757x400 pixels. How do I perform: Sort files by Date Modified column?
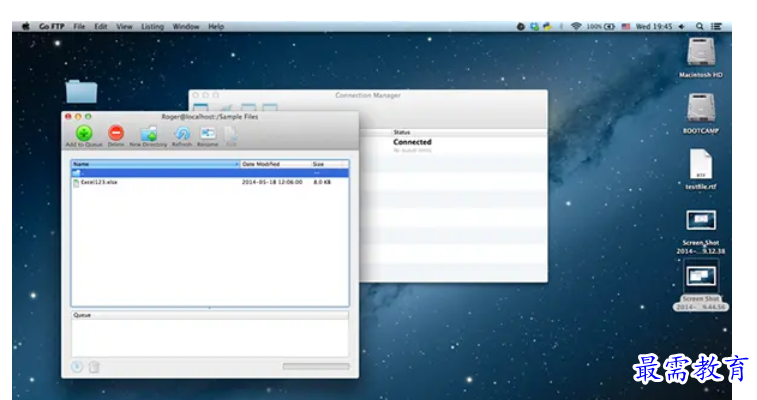pos(276,164)
